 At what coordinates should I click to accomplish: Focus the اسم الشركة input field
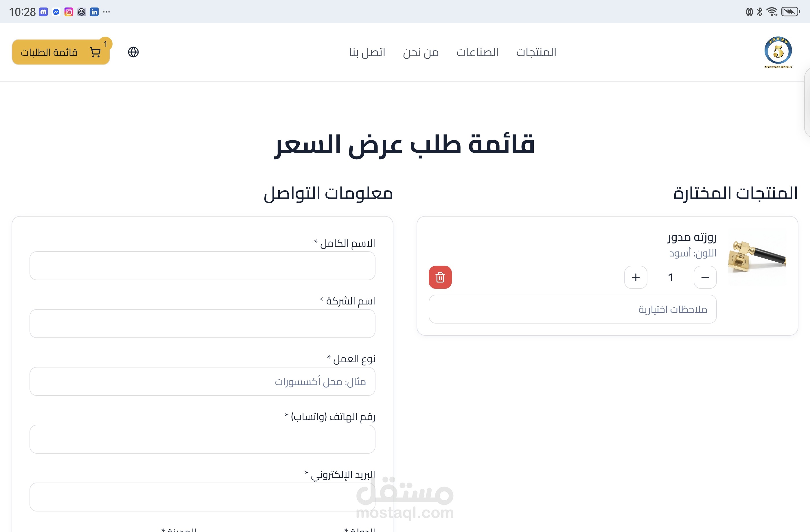[x=202, y=324]
